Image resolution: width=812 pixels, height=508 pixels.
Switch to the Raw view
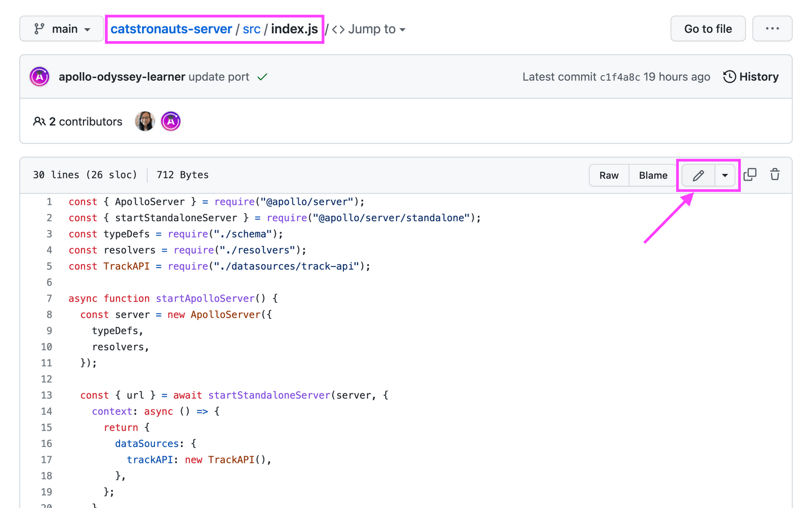(x=609, y=175)
